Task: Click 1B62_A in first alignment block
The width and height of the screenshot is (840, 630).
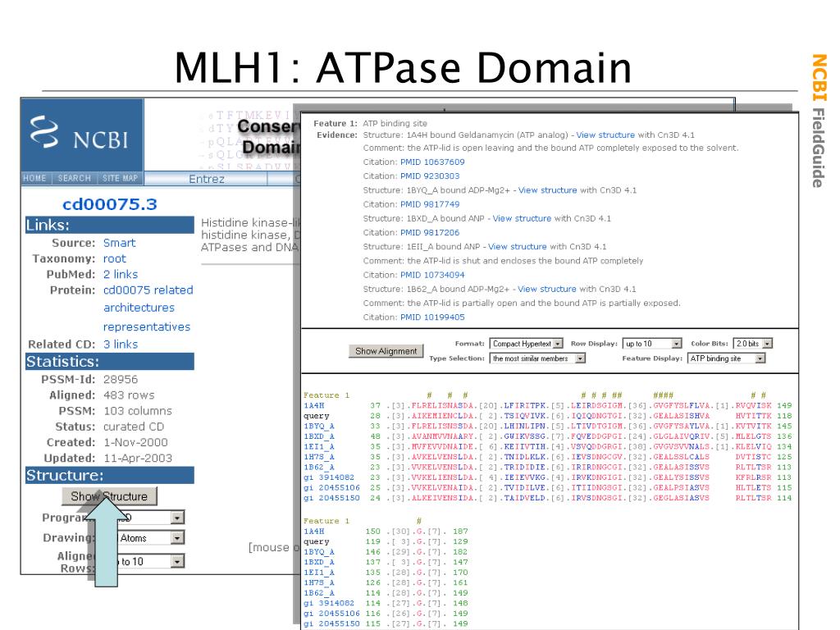Action: tap(319, 467)
